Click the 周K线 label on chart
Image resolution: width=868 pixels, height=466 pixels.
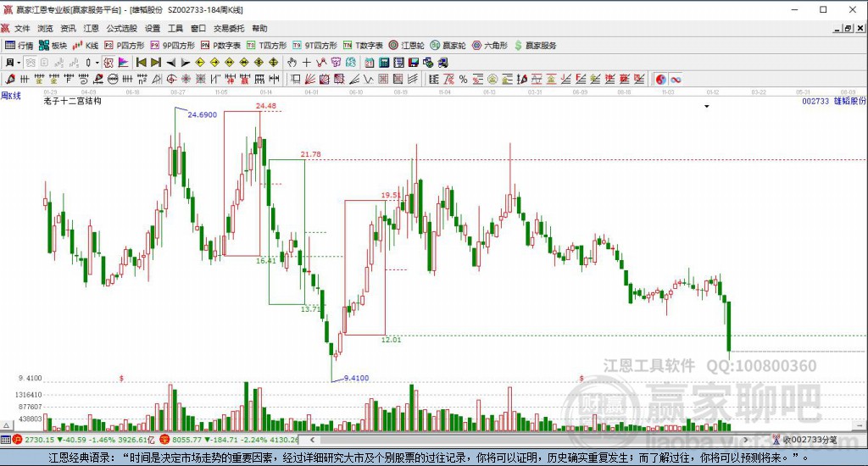10,96
